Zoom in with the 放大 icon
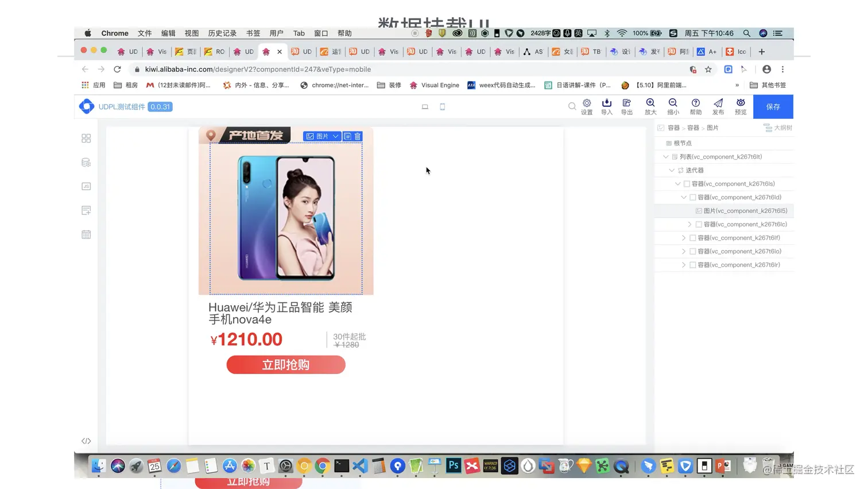Image resolution: width=868 pixels, height=489 pixels. coord(650,103)
